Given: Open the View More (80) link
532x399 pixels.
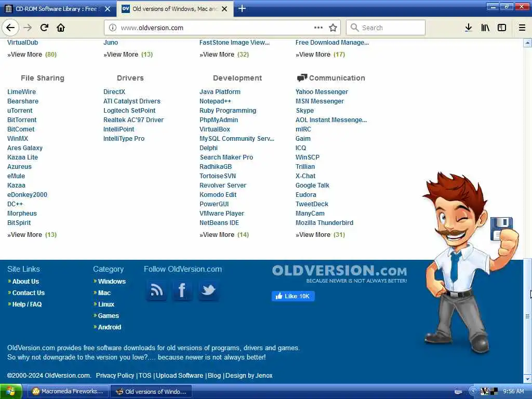Looking at the screenshot, I should click(32, 55).
